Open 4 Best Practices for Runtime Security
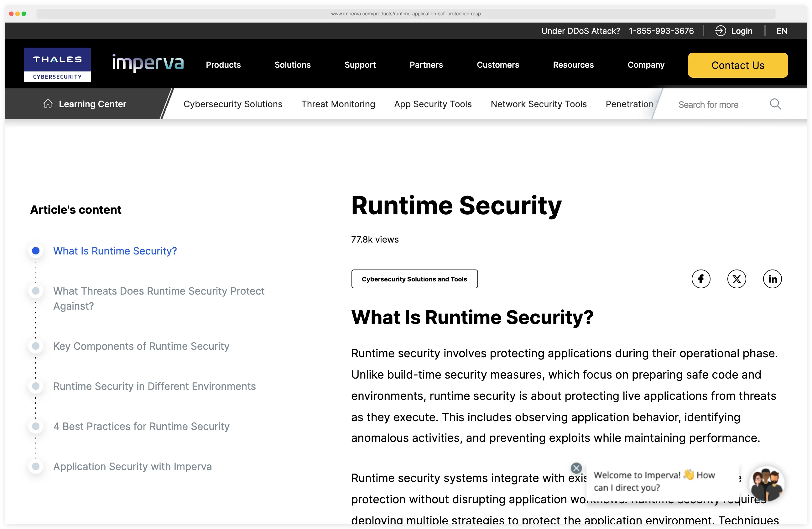The image size is (812, 529). tap(141, 426)
